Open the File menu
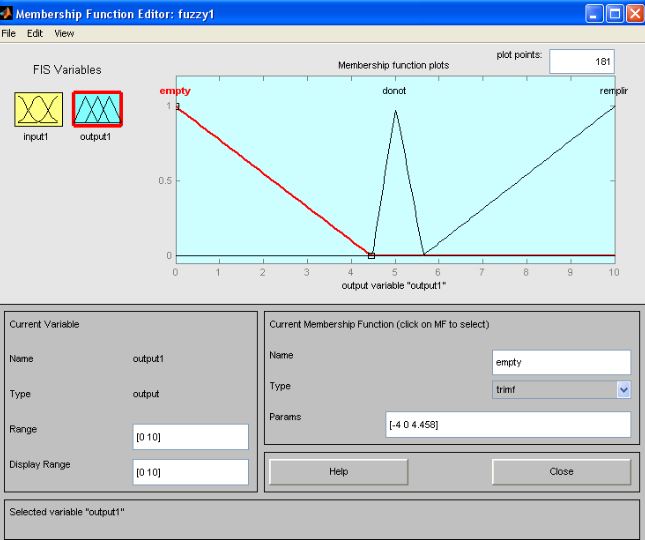Screen dimensions: 645x540 (9, 33)
